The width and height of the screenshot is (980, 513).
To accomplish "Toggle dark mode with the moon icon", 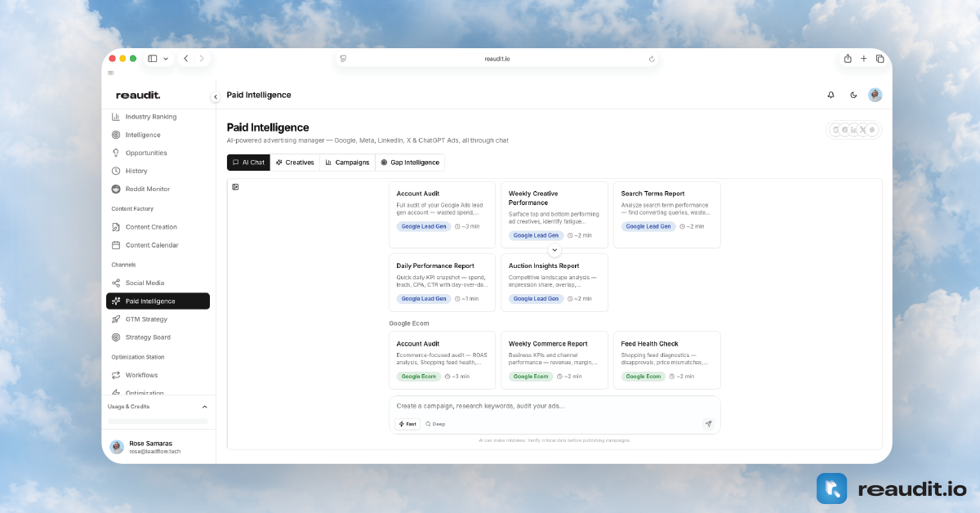I will (853, 95).
